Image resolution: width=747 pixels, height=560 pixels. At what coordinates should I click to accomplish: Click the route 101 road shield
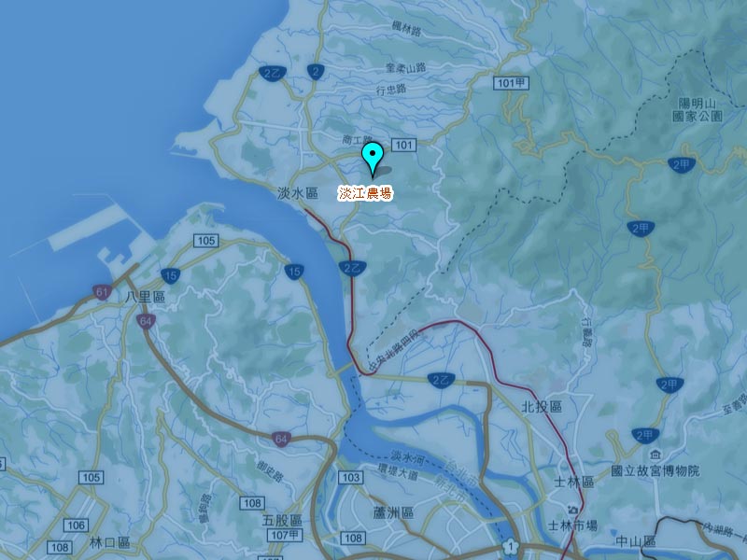click(x=404, y=145)
